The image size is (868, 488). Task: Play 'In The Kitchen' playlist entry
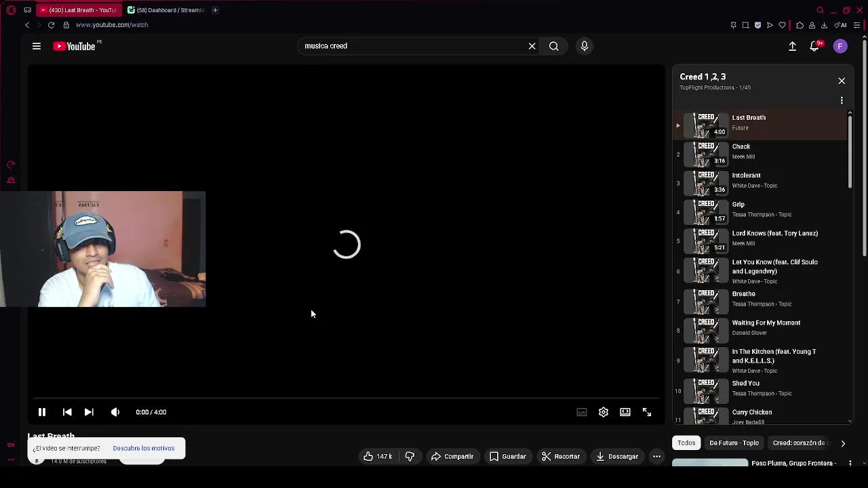coord(759,361)
